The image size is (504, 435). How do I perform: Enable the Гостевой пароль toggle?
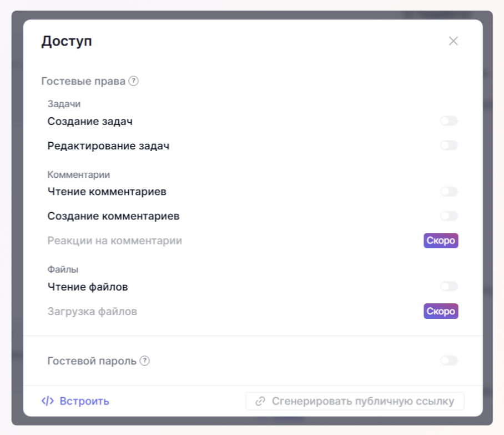pyautogui.click(x=449, y=361)
